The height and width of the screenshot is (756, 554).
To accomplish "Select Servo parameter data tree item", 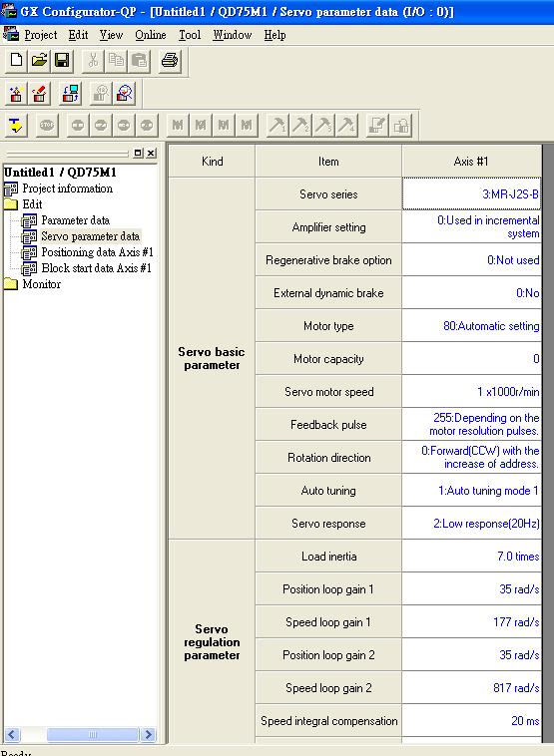I will click(90, 236).
